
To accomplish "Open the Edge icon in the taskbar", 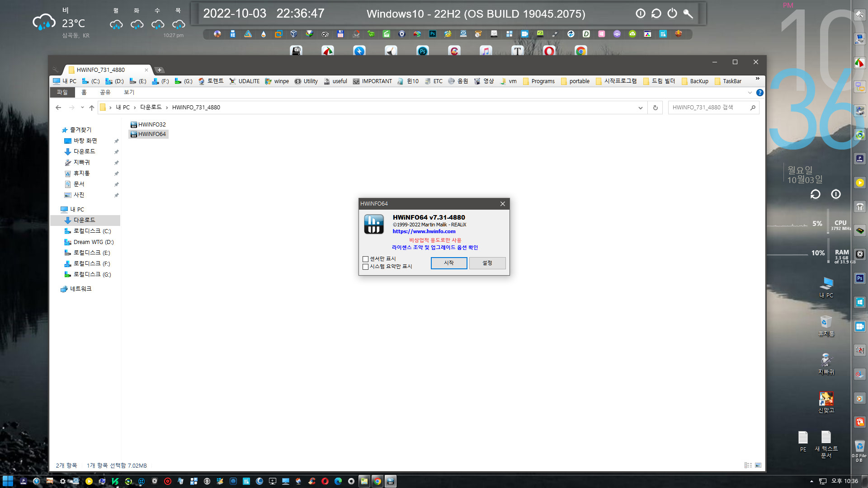I will pyautogui.click(x=338, y=481).
